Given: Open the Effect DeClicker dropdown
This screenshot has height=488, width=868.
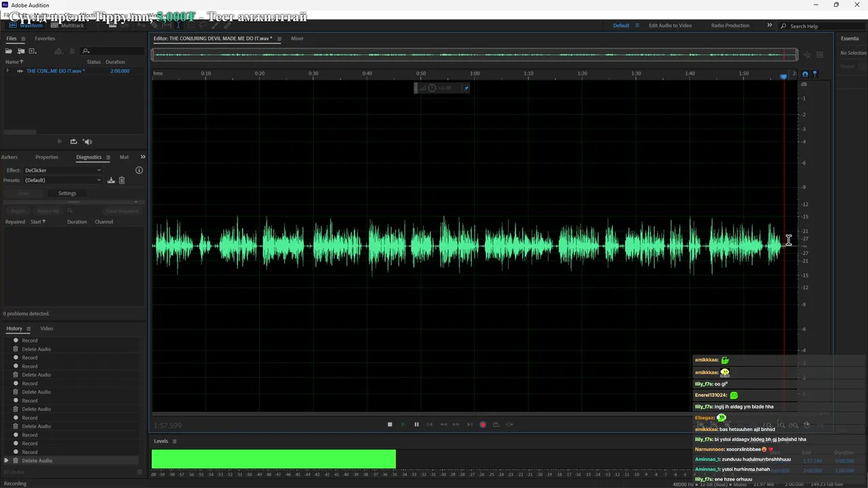Looking at the screenshot, I should click(x=63, y=170).
